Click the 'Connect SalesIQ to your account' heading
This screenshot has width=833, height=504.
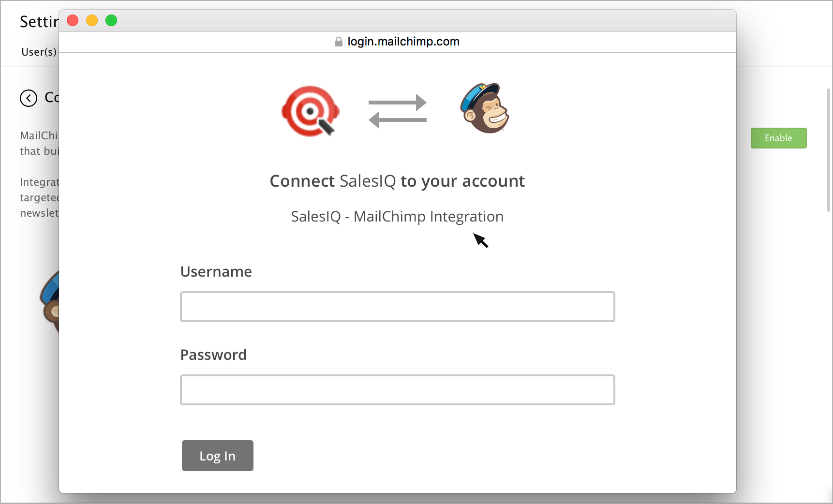tap(397, 181)
